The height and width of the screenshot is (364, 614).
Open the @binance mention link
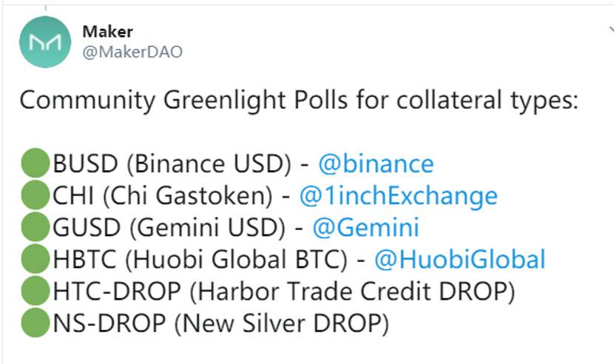[375, 164]
